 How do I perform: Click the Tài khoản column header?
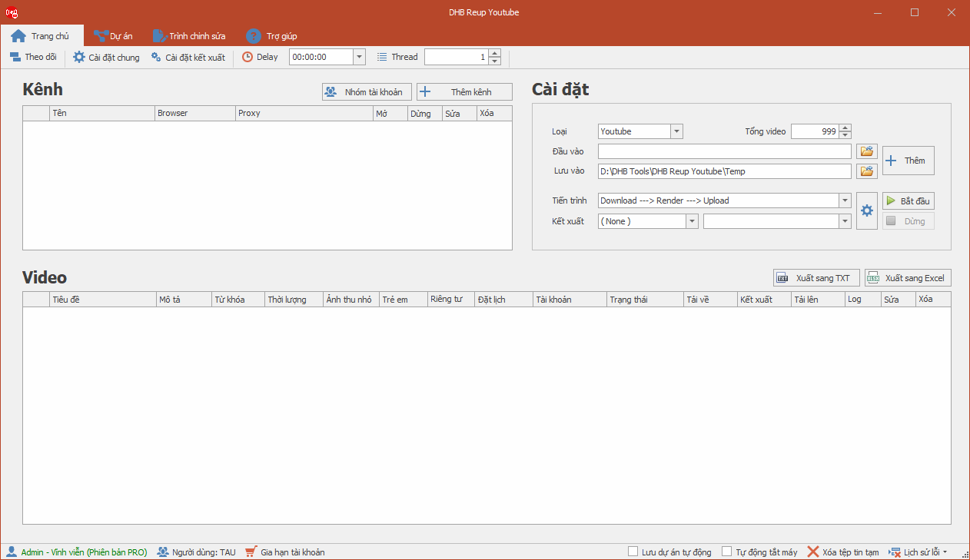tap(570, 300)
